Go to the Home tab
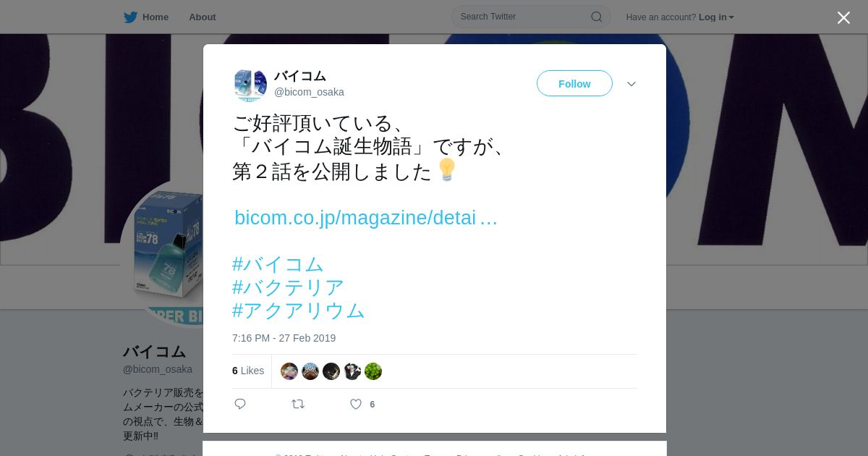Screen dimensions: 868x456 146,17
